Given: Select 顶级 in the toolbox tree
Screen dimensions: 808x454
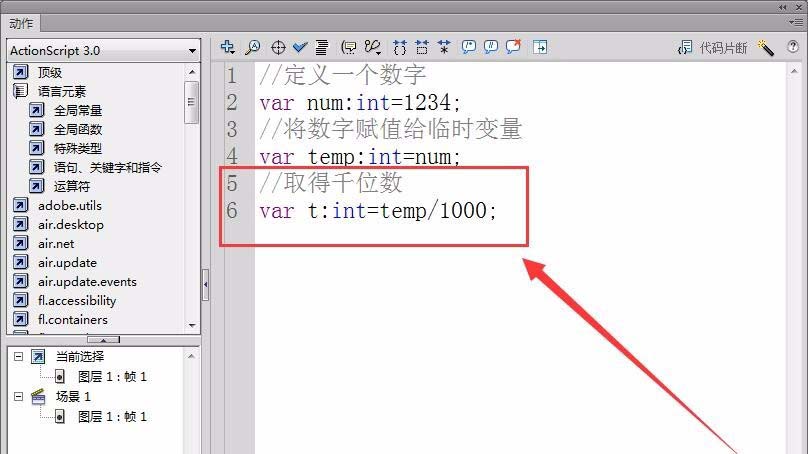Looking at the screenshot, I should [49, 73].
